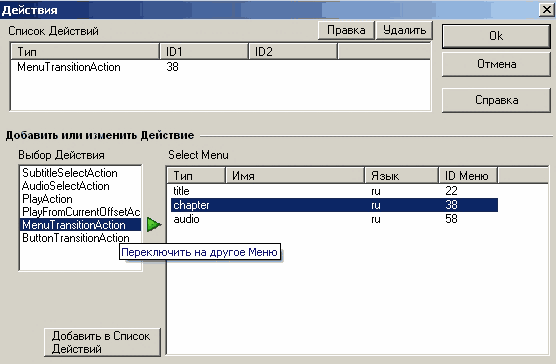Click menu ID value 38 in chapter row

click(x=451, y=205)
